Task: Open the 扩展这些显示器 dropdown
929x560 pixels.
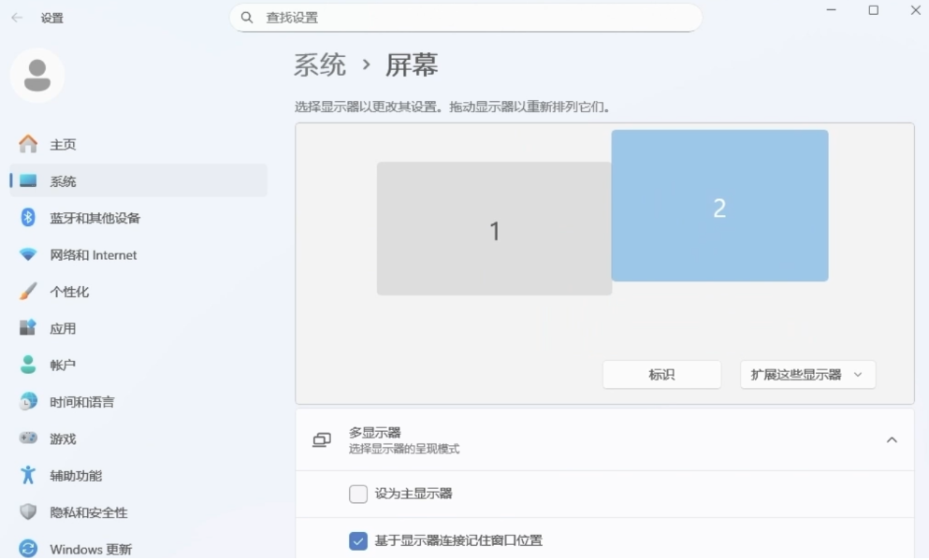Action: click(x=807, y=375)
